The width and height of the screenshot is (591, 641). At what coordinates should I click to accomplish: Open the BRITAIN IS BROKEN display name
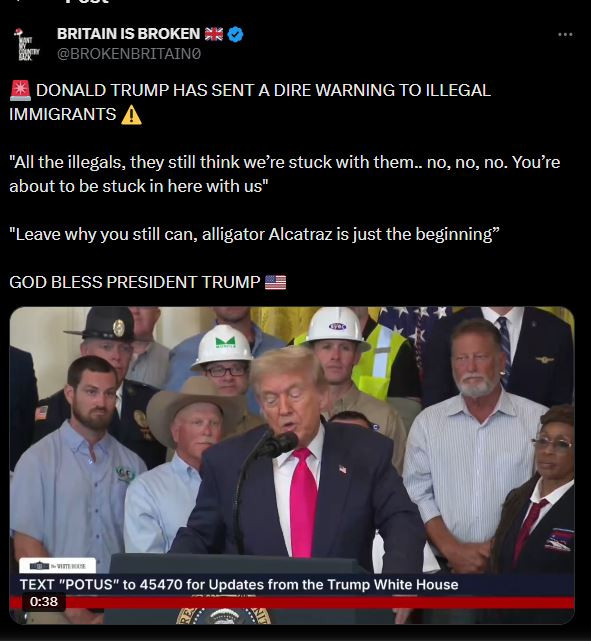[x=128, y=34]
